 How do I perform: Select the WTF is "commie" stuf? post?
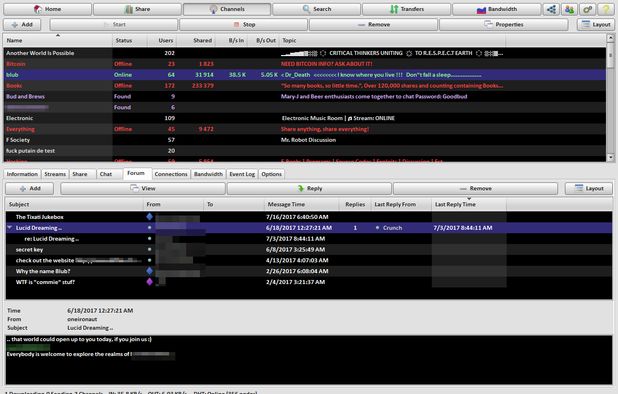pos(309,282)
